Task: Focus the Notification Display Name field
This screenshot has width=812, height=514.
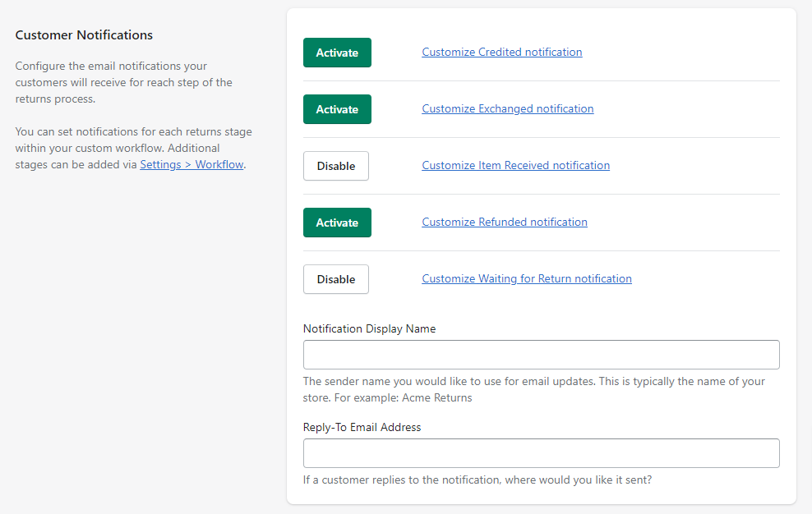Action: [541, 355]
